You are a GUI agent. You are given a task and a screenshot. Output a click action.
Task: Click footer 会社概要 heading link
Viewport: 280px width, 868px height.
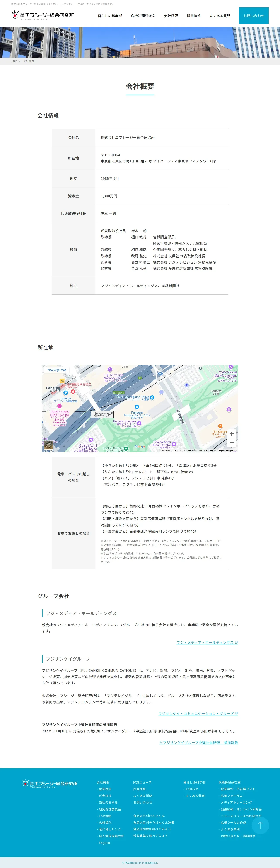(x=103, y=782)
